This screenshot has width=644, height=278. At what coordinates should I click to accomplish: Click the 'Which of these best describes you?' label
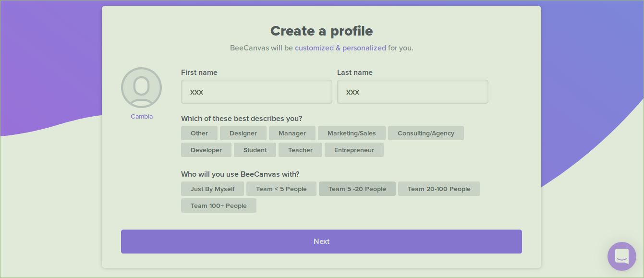click(242, 119)
